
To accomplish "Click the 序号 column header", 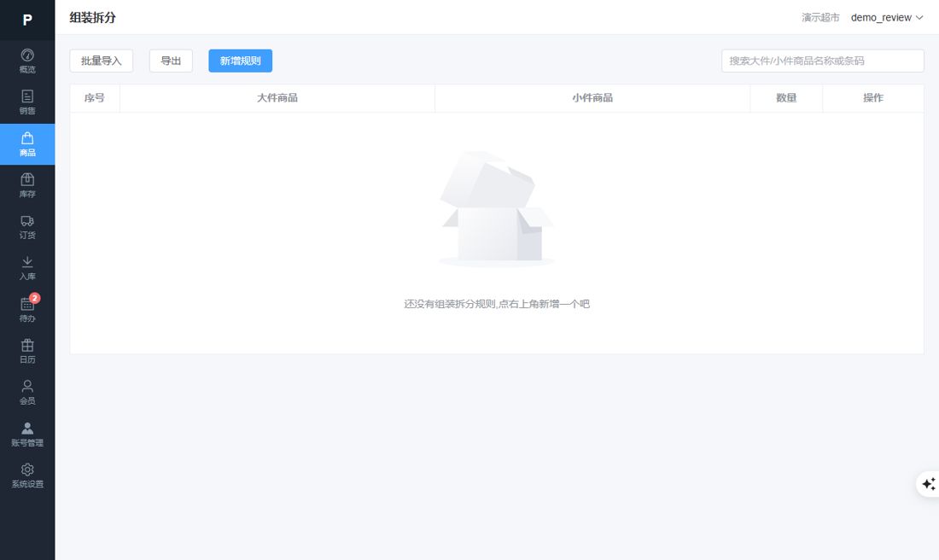I will [x=95, y=97].
